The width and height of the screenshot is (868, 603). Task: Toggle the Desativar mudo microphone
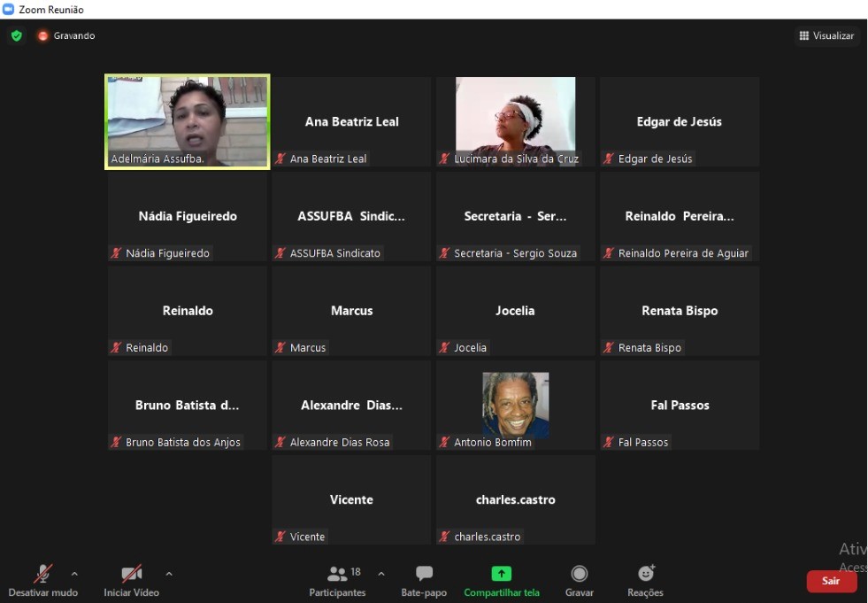43,574
